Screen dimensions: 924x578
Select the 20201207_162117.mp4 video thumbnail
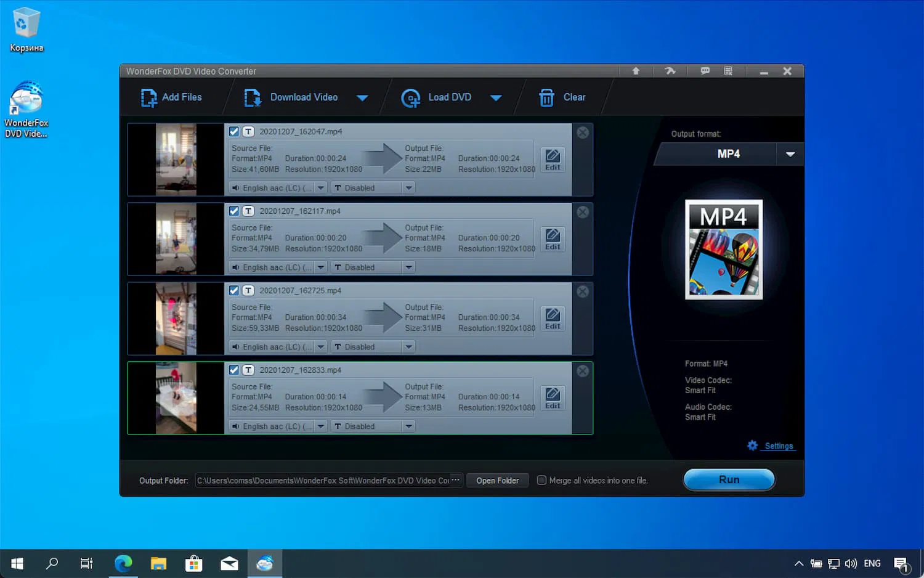click(x=176, y=239)
